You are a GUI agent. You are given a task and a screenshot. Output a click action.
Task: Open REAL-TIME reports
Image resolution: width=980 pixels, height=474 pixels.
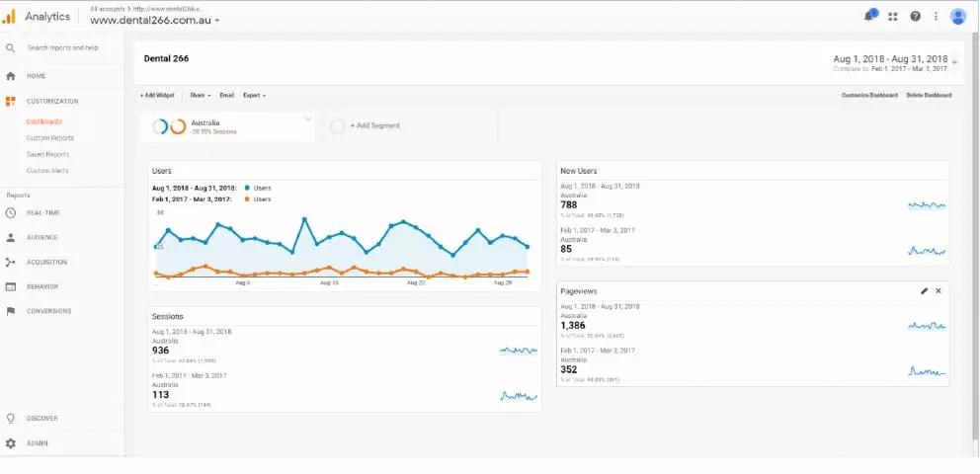click(x=43, y=213)
